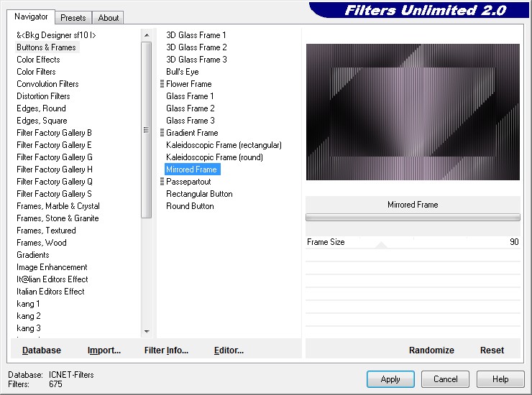Select Frames, Textured category
The image size is (532, 395).
pos(47,231)
